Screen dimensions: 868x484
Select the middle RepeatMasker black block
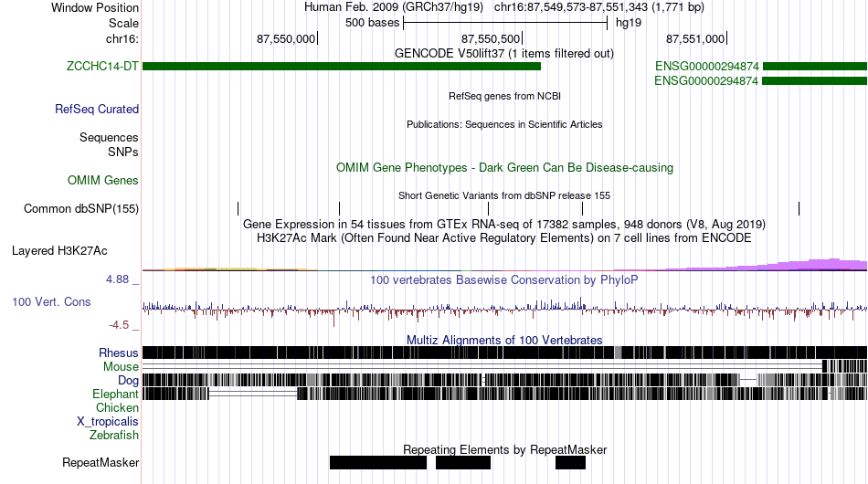[x=463, y=462]
